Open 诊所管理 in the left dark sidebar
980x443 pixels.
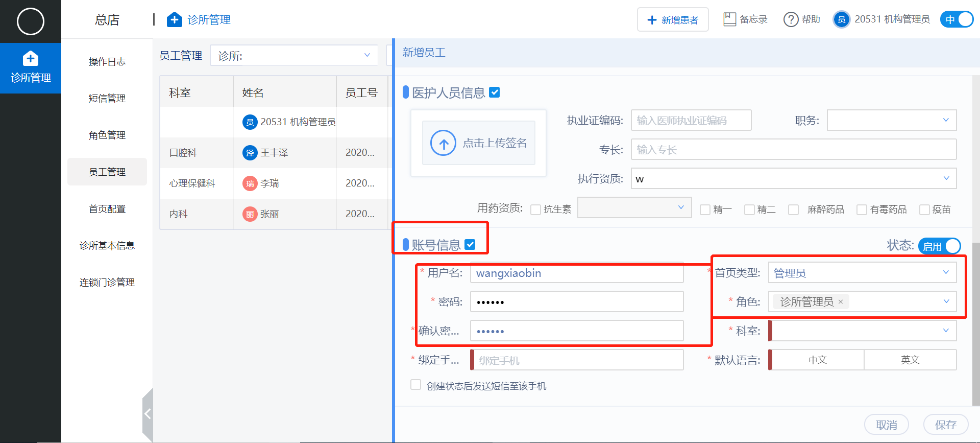(31, 68)
